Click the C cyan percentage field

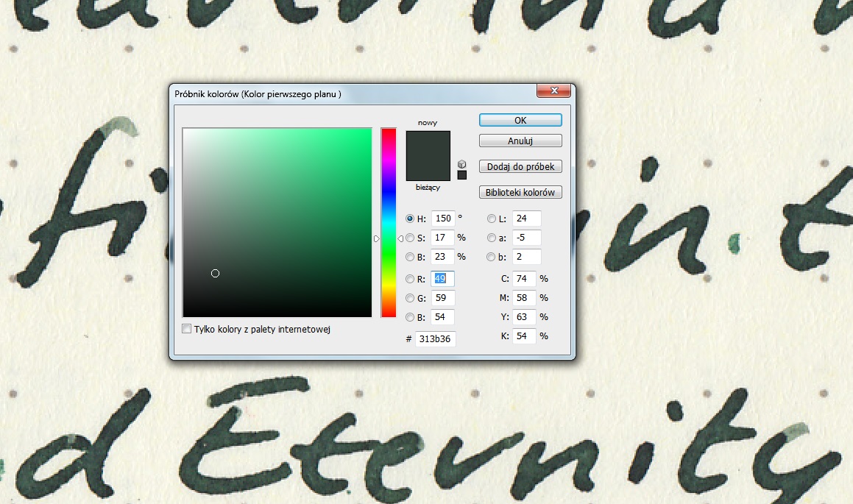(526, 279)
